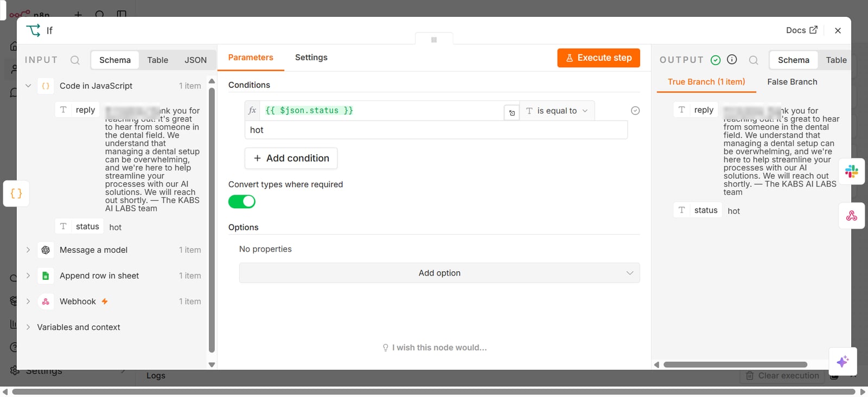Click the Execute step button
The height and width of the screenshot is (397, 868).
pyautogui.click(x=598, y=58)
